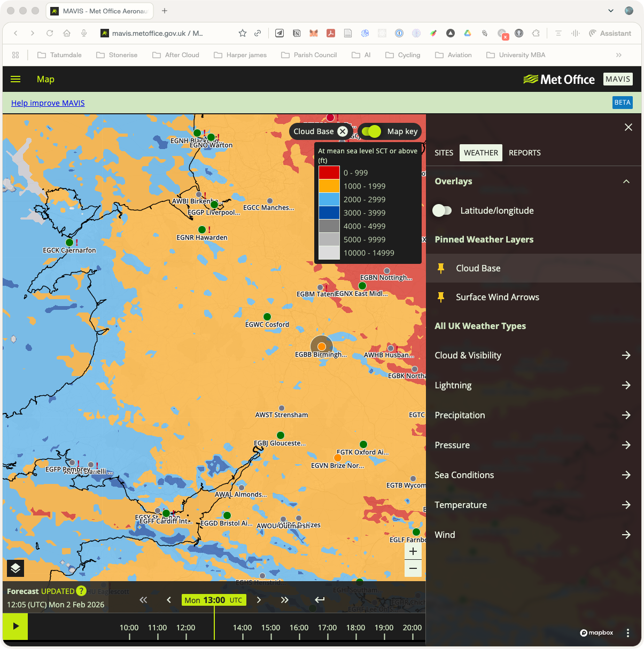Jump timeline to 19:00
The height and width of the screenshot is (649, 644).
[x=384, y=628]
